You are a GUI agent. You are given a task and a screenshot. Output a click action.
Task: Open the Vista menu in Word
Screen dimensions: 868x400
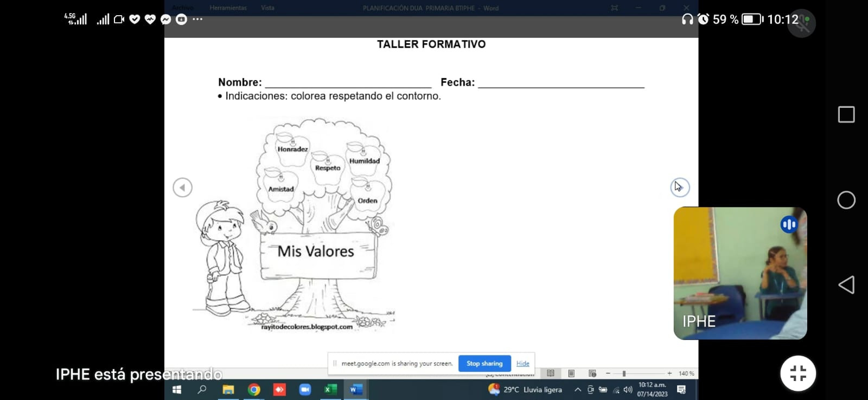pos(267,8)
